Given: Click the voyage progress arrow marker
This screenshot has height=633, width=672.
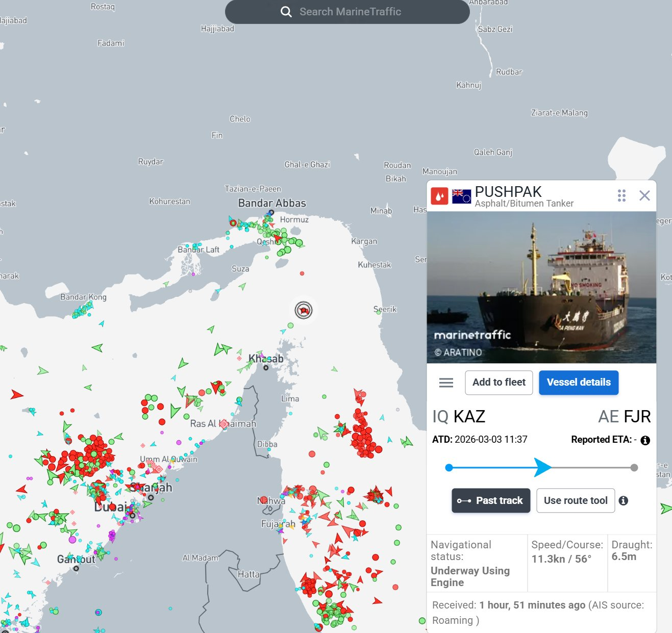Looking at the screenshot, I should (542, 467).
